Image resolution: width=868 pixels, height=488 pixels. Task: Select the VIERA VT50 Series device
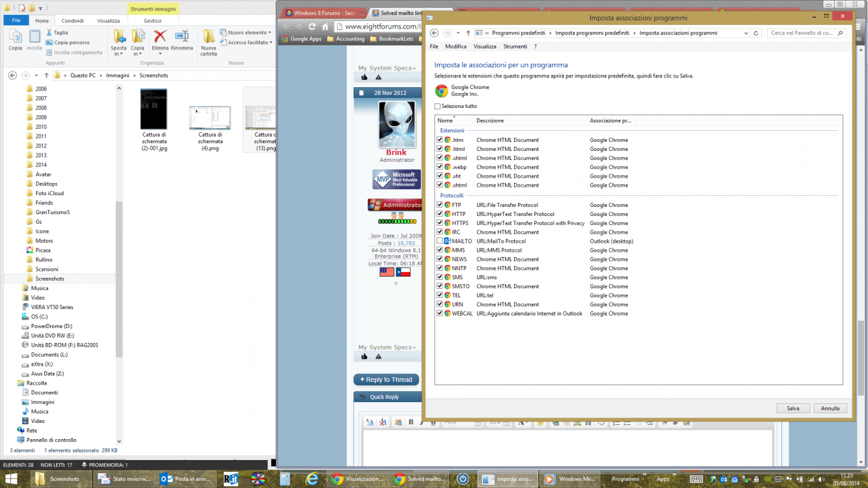tap(52, 307)
